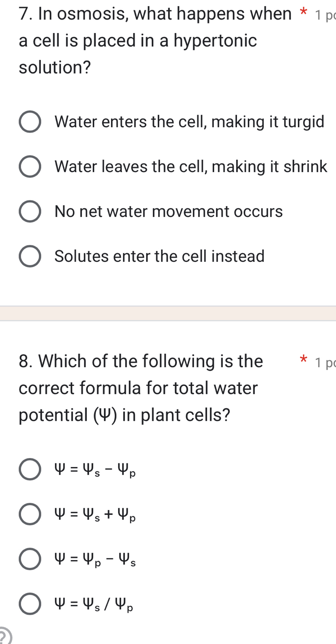
Task: Pick the Ψ = Ψp − Ψs radio button
Action: pyautogui.click(x=30, y=559)
